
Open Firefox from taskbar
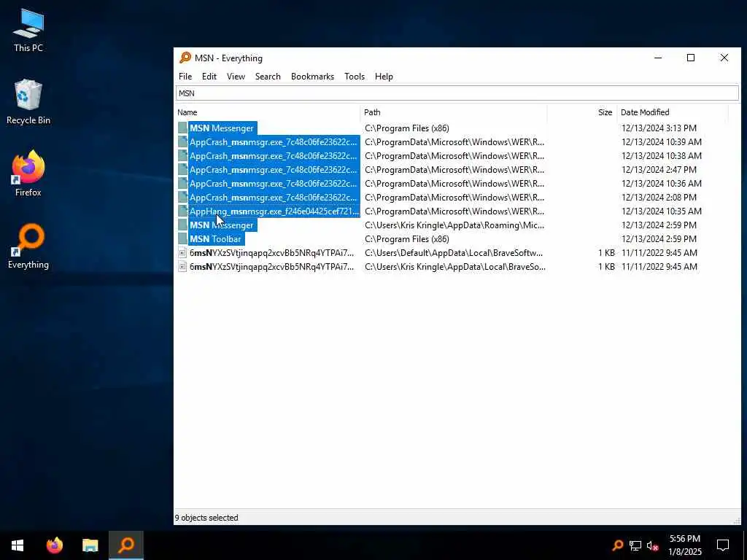tap(54, 545)
